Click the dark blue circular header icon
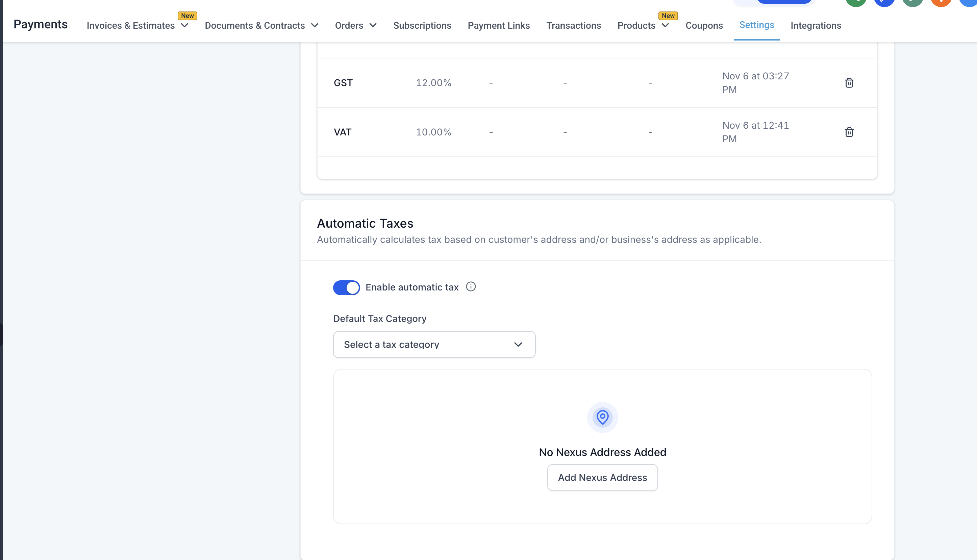Image resolution: width=977 pixels, height=560 pixels. pyautogui.click(x=884, y=2)
